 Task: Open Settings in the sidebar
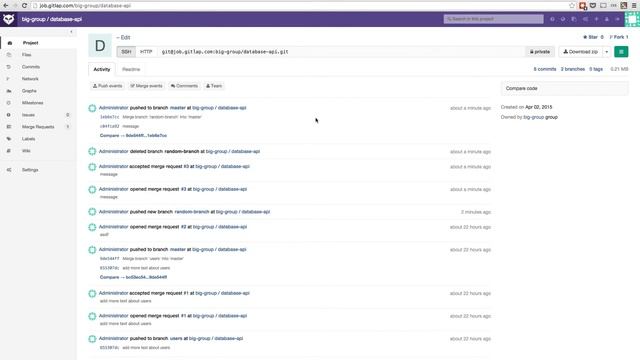point(30,170)
